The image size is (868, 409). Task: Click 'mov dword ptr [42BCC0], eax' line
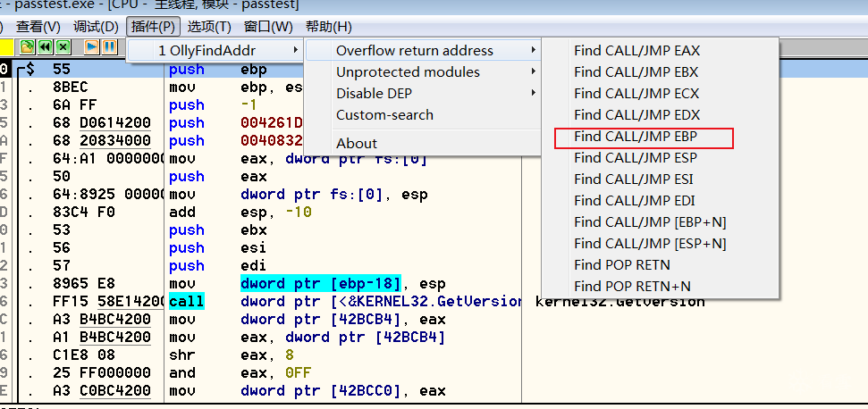click(308, 391)
